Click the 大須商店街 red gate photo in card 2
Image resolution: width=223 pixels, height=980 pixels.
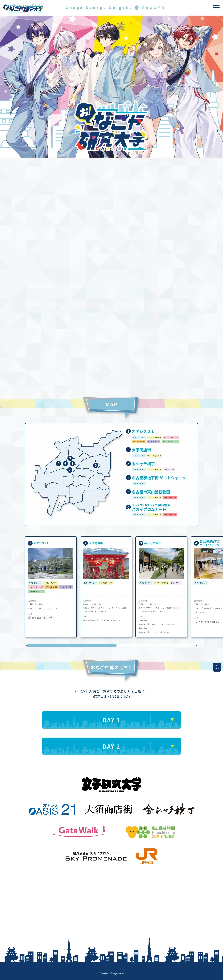coord(106,563)
